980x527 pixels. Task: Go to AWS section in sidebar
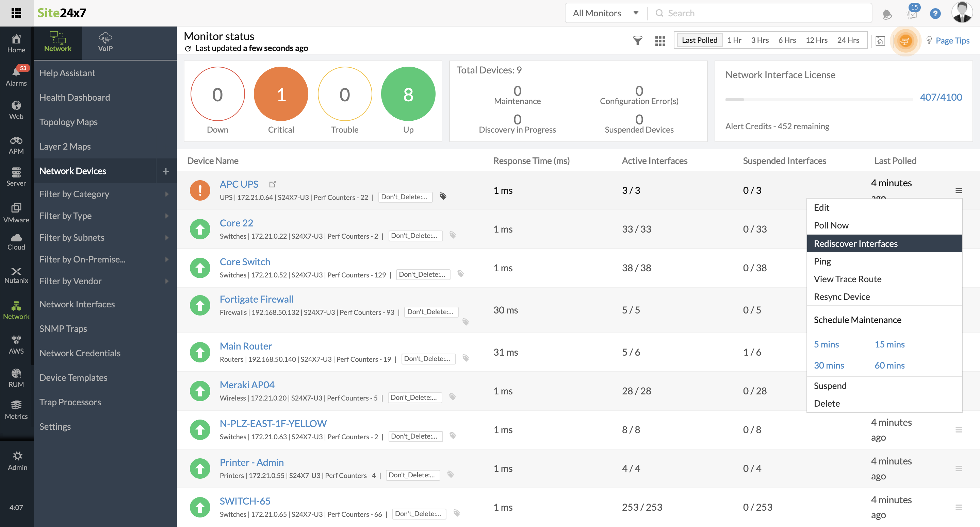[16, 344]
